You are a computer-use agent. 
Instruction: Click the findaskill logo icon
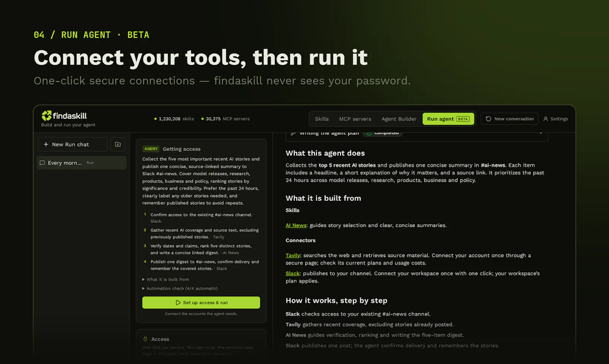click(46, 116)
